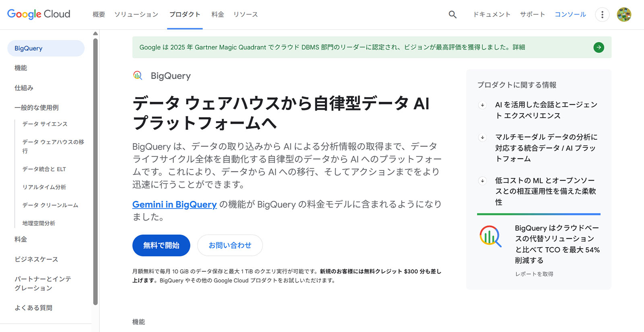
Task: Jump to 料金 in the sidebar
Action: (x=21, y=239)
